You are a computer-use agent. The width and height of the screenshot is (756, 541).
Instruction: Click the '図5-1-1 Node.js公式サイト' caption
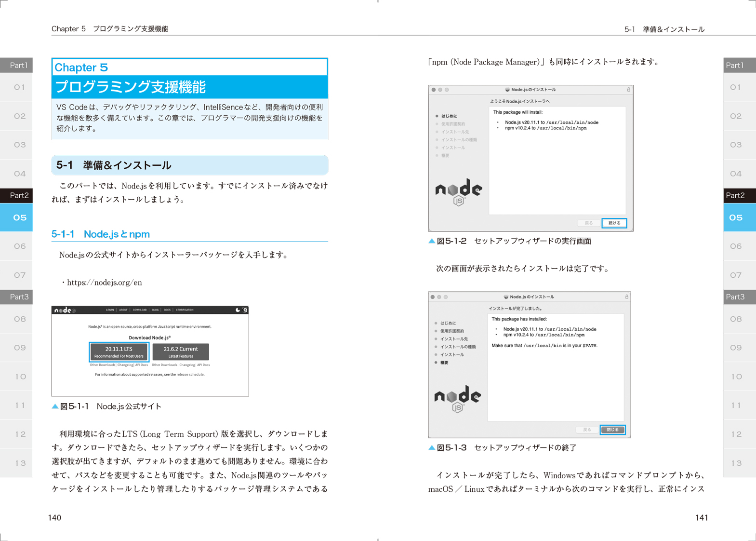pyautogui.click(x=106, y=406)
